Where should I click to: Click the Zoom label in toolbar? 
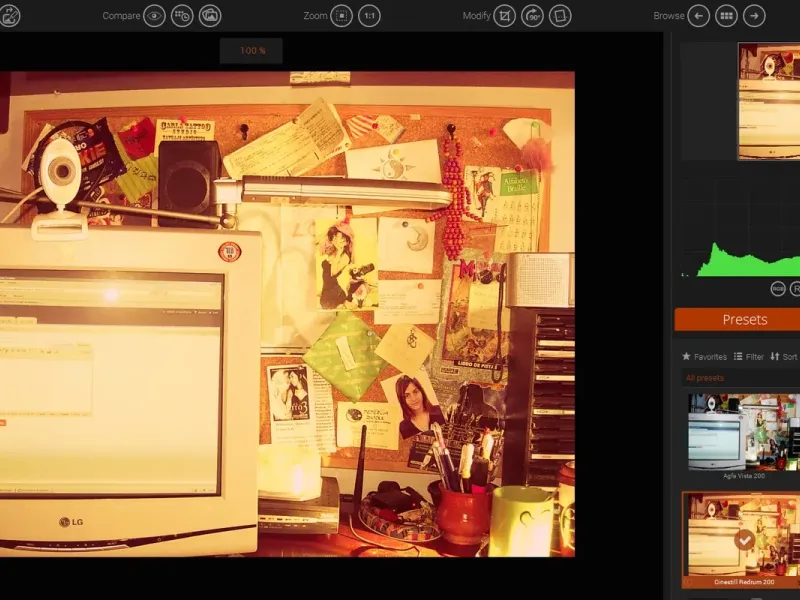[315, 16]
